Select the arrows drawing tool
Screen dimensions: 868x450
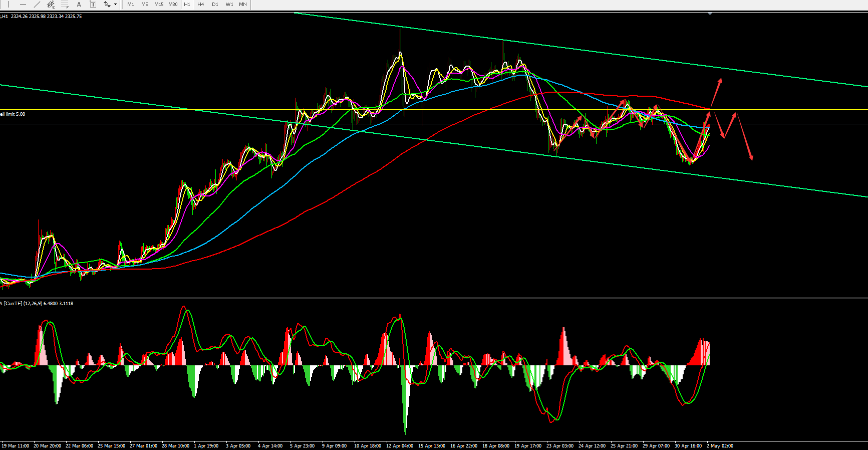pos(107,5)
